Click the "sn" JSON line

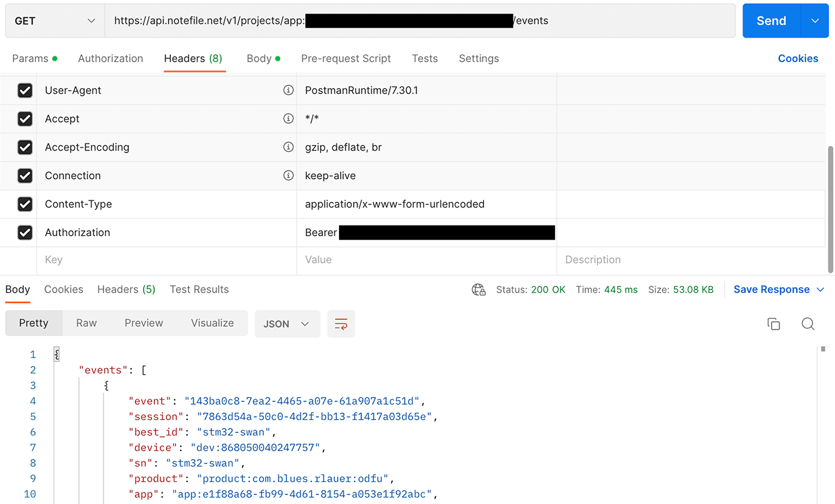point(187,463)
